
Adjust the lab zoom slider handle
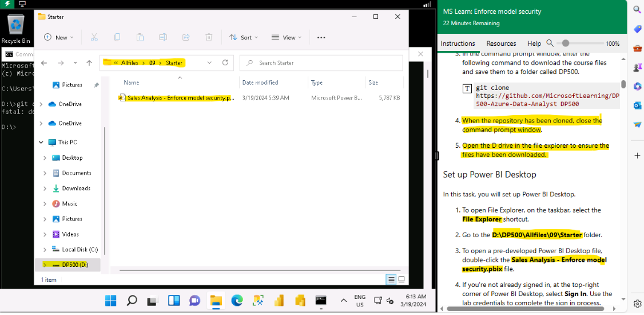(x=566, y=43)
